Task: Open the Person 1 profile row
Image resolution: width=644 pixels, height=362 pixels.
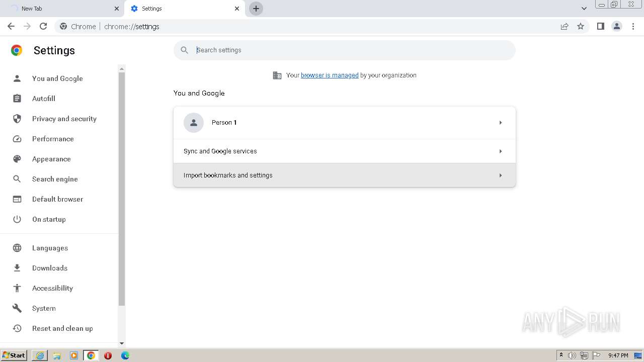Action: point(345,123)
